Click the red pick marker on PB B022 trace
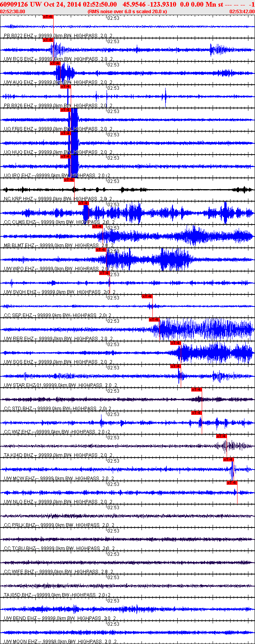Image resolution: width=255 pixels, height=644 pixels. pyautogui.click(x=48, y=17)
